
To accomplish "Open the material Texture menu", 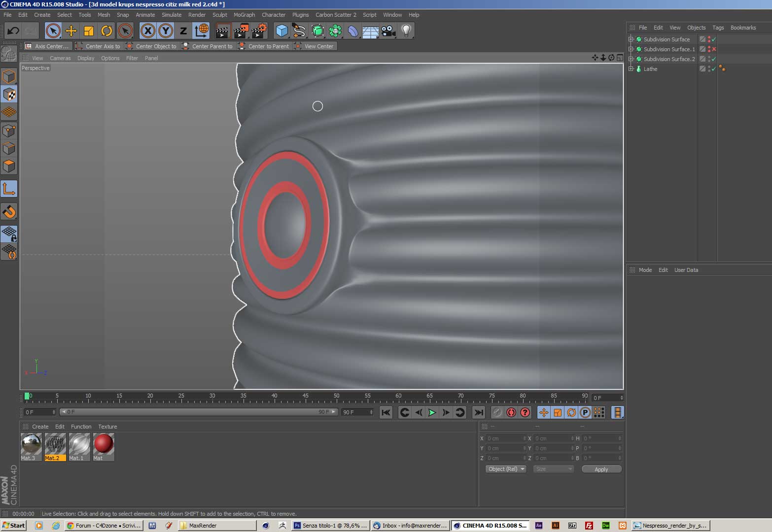I will [107, 427].
